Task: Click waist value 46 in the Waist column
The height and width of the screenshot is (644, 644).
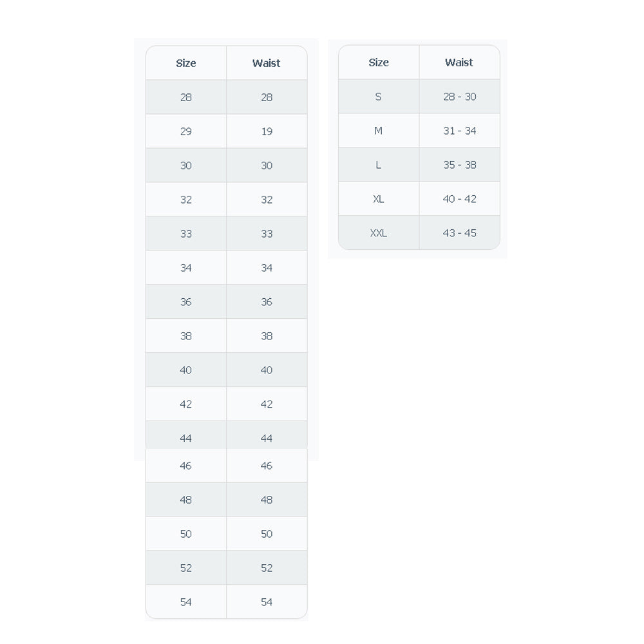Action: [x=267, y=466]
